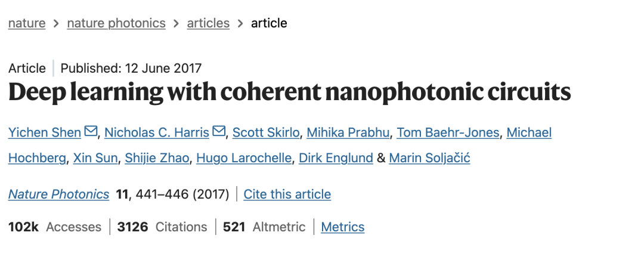Image resolution: width=644 pixels, height=260 pixels.
Task: Go to nature breadcrumb link
Action: coord(27,23)
